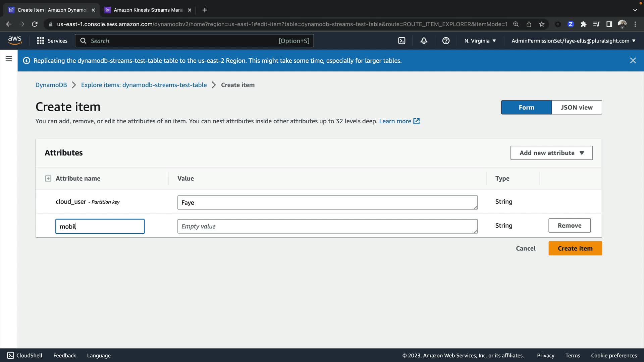Bookmark this page with star icon
The height and width of the screenshot is (362, 644).
[542, 24]
